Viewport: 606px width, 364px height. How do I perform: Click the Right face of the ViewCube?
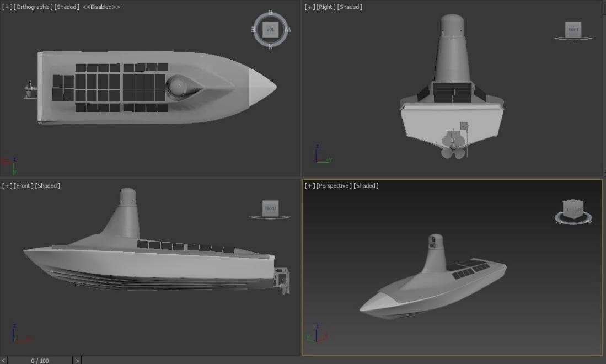[x=573, y=29]
